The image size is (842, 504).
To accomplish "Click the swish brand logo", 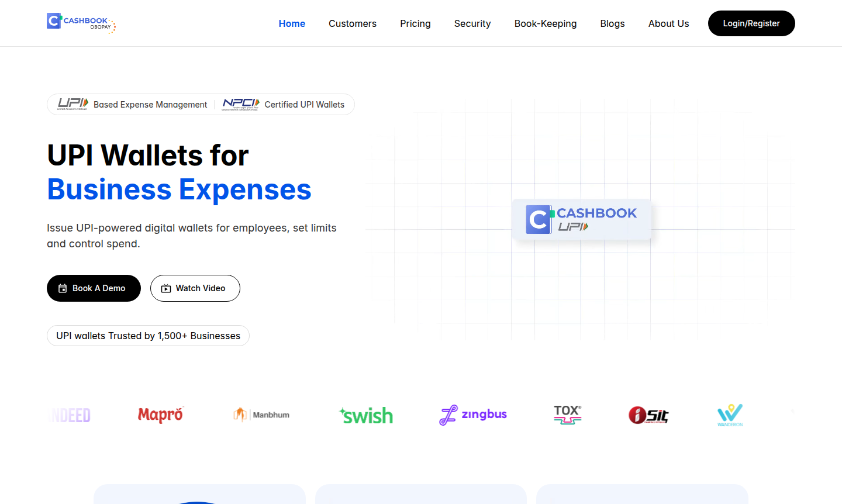I will [366, 415].
